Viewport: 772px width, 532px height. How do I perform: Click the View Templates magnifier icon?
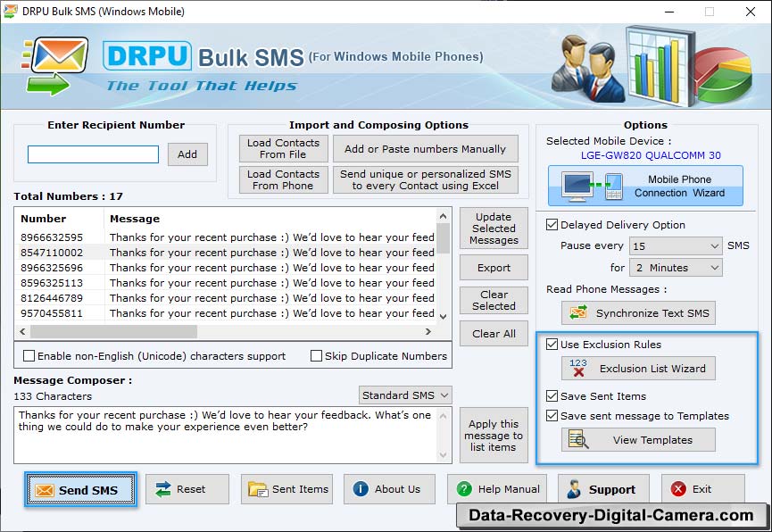578,439
